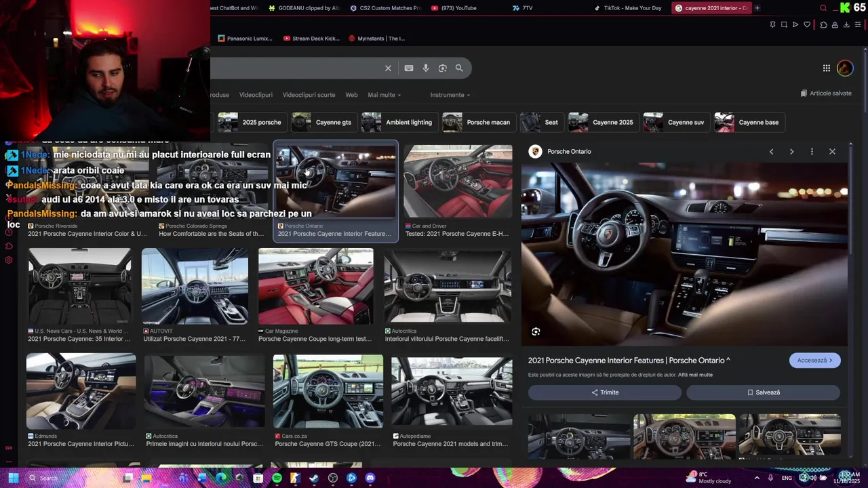Start voice search with microphone icon
868x488 pixels.
click(426, 68)
